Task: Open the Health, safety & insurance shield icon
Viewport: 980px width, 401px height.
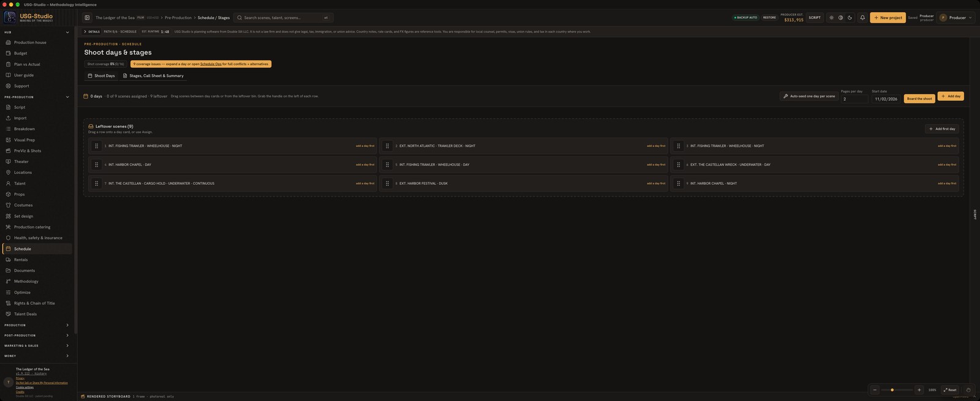Action: click(x=8, y=238)
